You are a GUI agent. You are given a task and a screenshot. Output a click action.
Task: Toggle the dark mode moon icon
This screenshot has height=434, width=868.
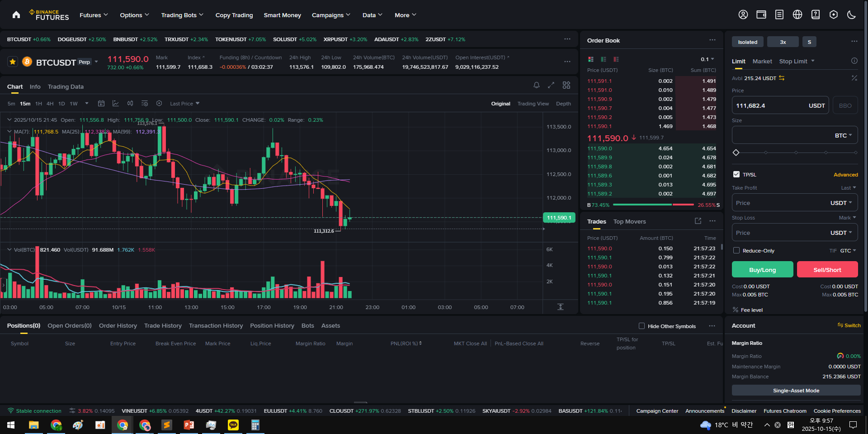point(852,15)
